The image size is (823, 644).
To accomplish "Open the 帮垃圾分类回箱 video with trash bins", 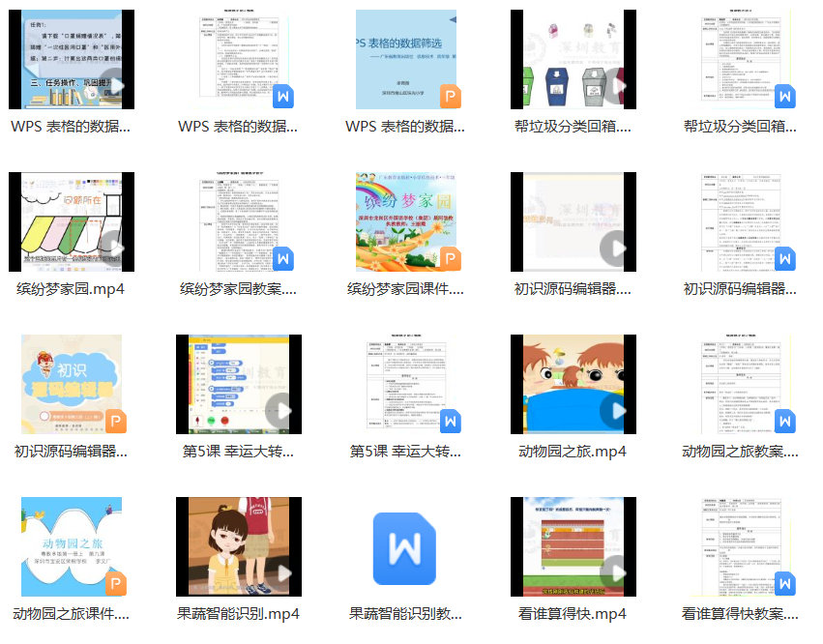I will [573, 59].
